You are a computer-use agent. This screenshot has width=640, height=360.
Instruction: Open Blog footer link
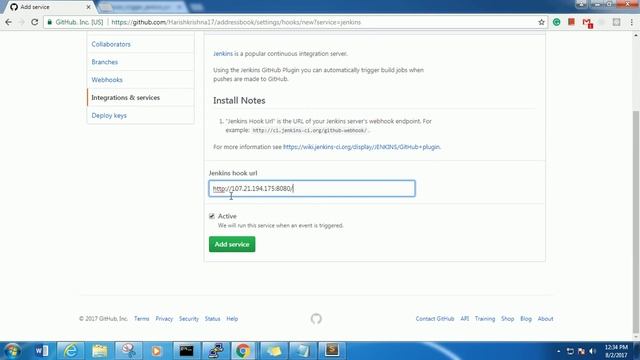(x=526, y=319)
